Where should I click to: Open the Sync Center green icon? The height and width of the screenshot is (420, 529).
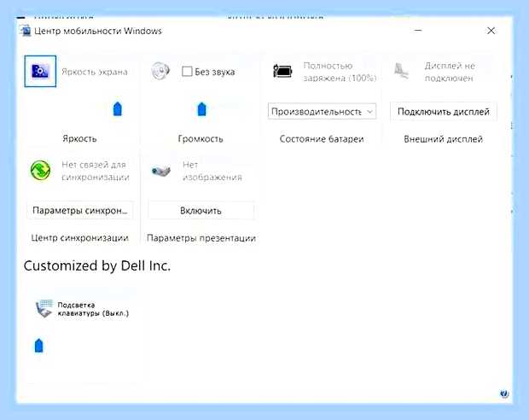(x=40, y=170)
